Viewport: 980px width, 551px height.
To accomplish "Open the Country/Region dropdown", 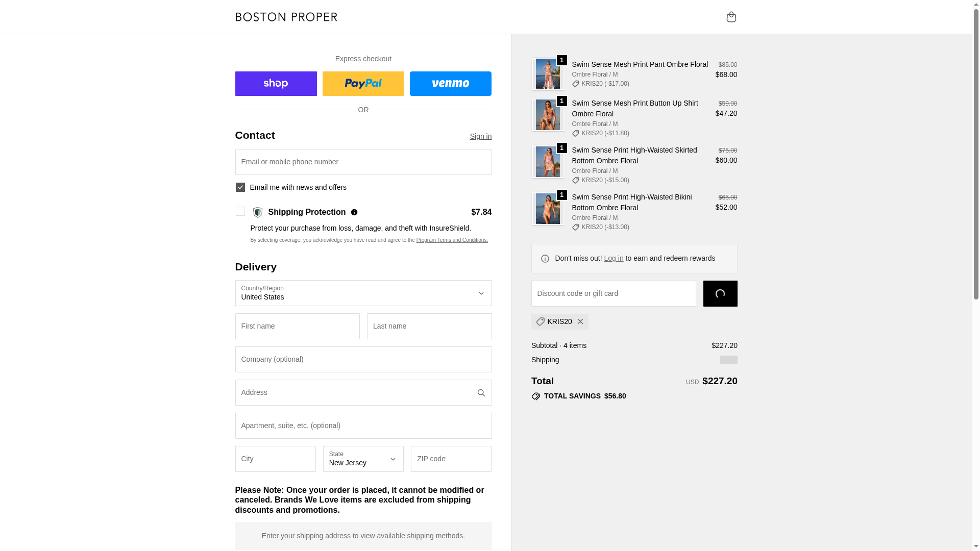I will click(x=363, y=293).
